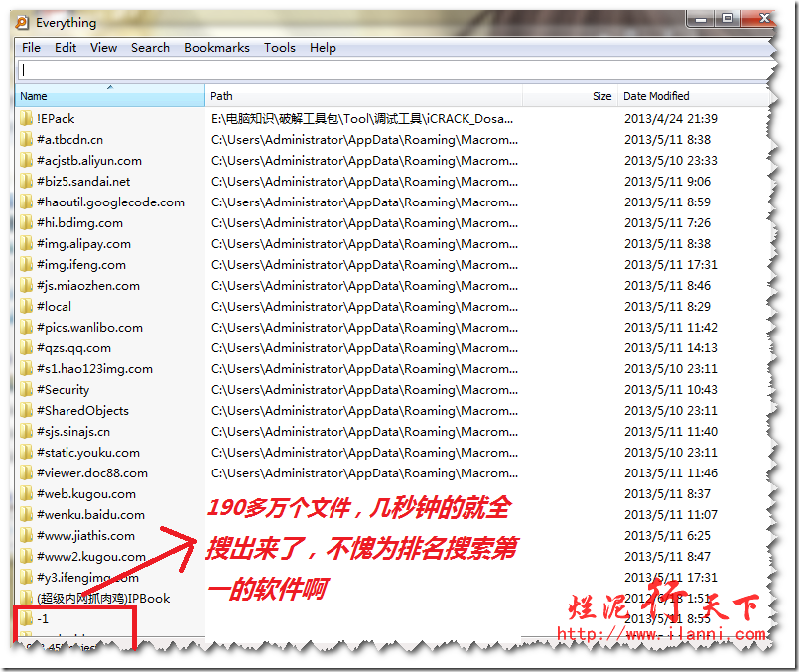
Task: Open the Search menu
Action: 150,48
